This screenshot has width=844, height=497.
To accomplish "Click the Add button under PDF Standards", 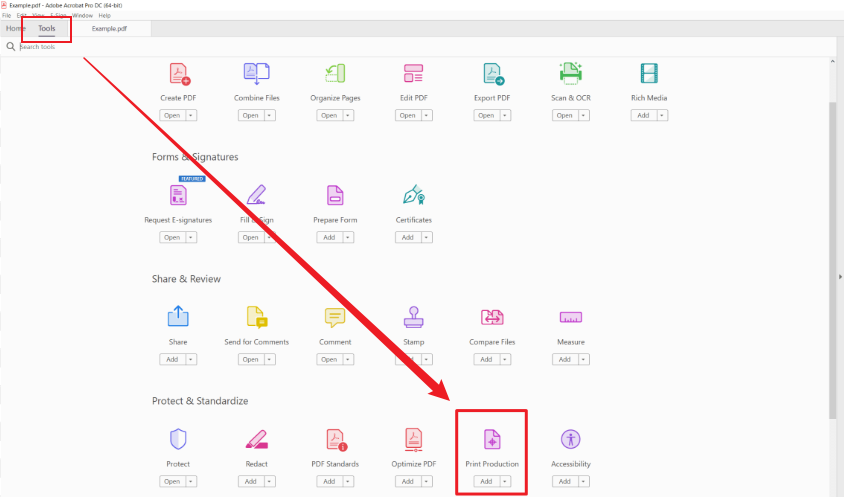I will point(329,481).
